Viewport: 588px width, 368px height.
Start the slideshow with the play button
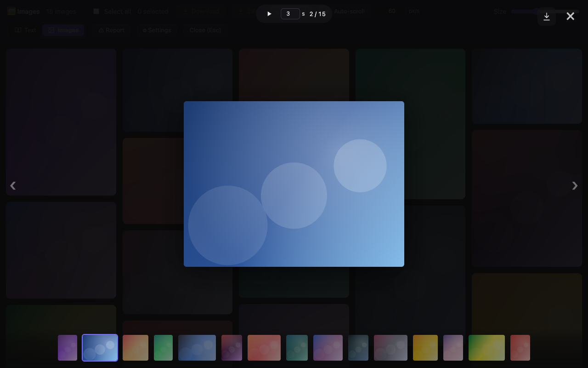(269, 14)
